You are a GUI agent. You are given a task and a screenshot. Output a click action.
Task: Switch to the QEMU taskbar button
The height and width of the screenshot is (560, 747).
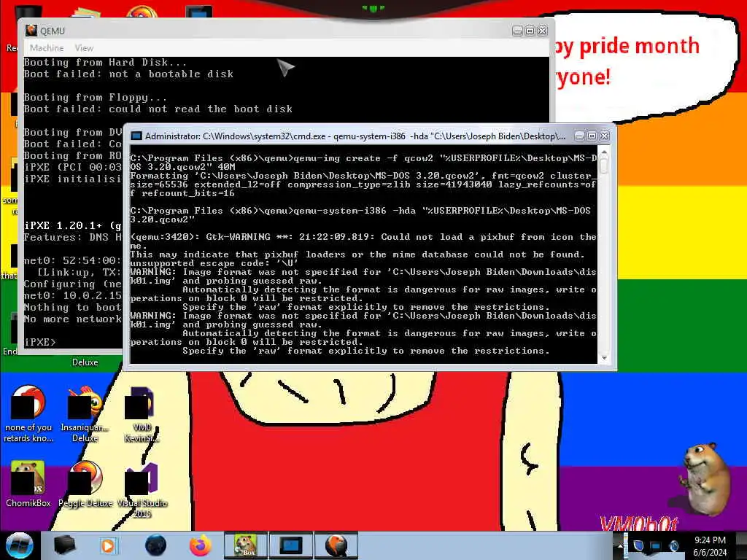[x=336, y=545]
